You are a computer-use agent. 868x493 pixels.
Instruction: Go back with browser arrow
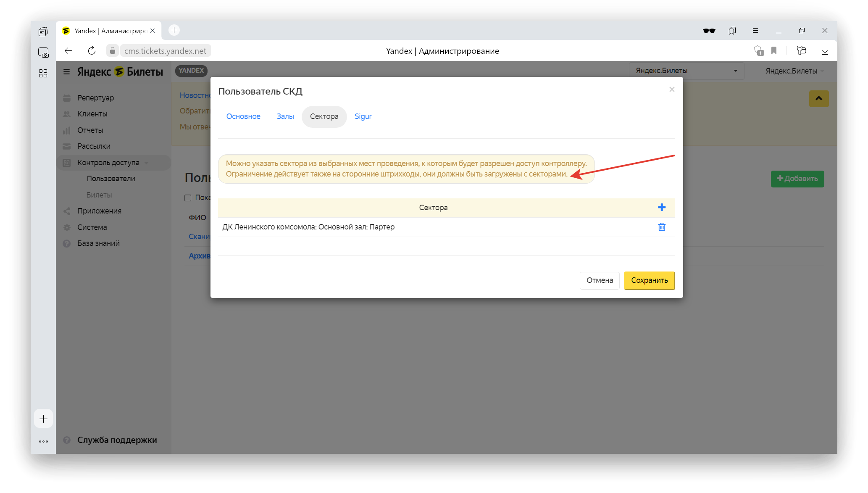point(68,51)
